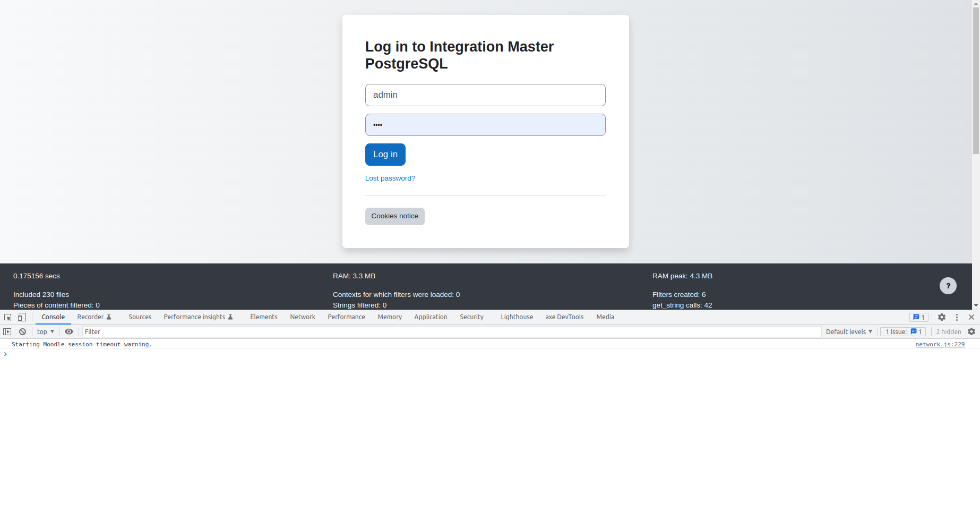Follow the Lost password? link
The image size is (980, 520).
390,178
